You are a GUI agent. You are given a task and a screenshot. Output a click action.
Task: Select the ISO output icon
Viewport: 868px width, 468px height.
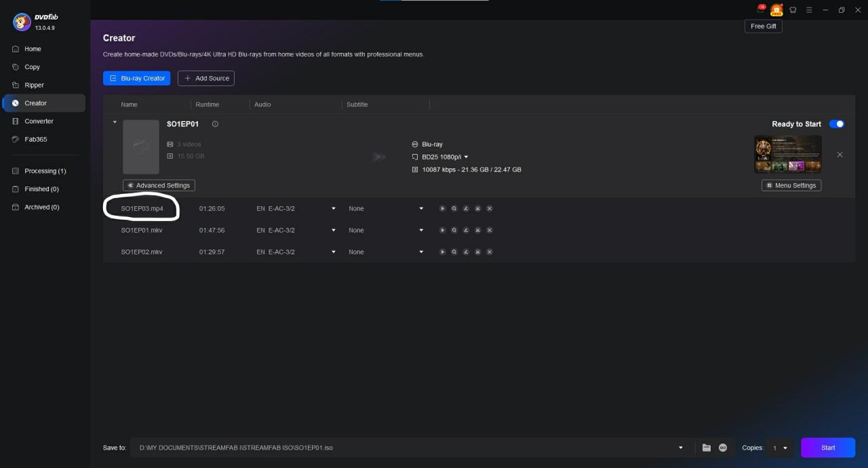coord(723,448)
